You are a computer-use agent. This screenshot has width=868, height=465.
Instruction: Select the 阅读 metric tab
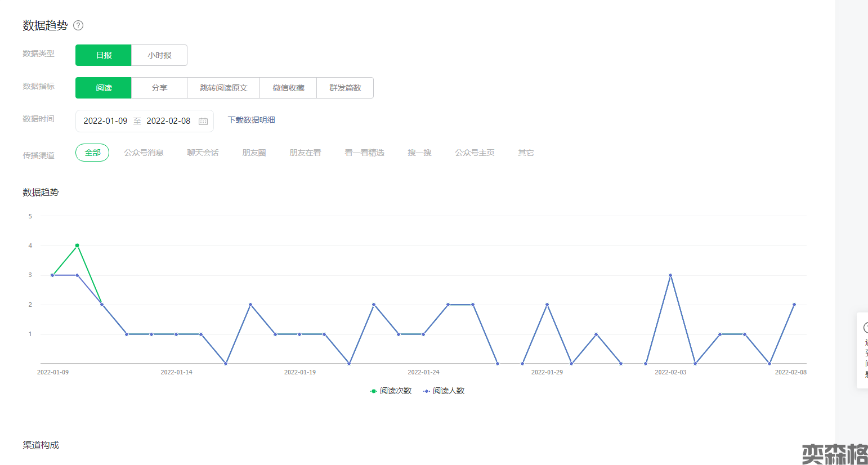(104, 88)
